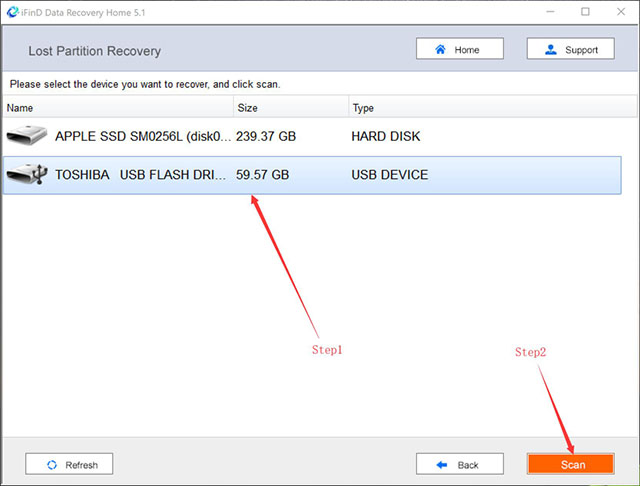The width and height of the screenshot is (640, 486).
Task: Open the Support page
Action: click(571, 49)
